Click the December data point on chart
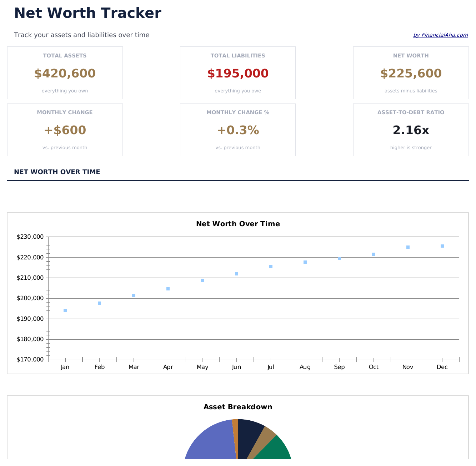This screenshot has height=466, width=476. click(442, 246)
